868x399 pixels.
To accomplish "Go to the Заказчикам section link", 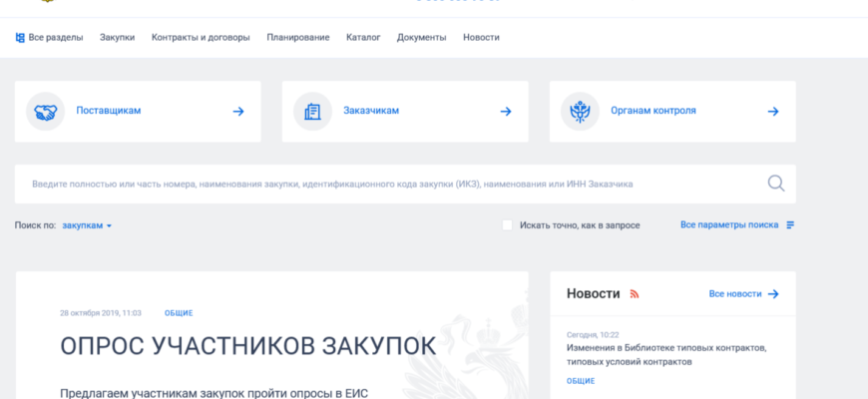I will [371, 111].
